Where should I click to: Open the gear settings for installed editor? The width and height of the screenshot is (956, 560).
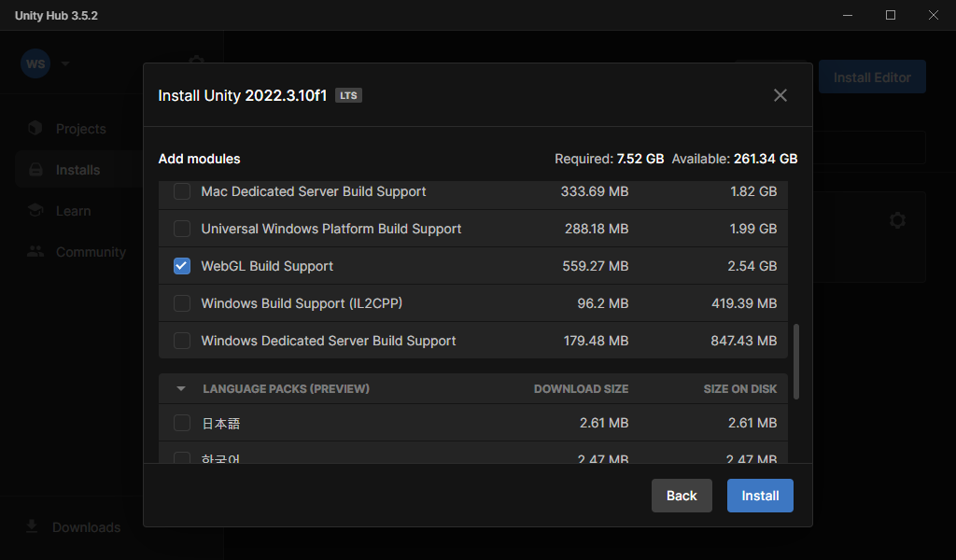[x=897, y=220]
